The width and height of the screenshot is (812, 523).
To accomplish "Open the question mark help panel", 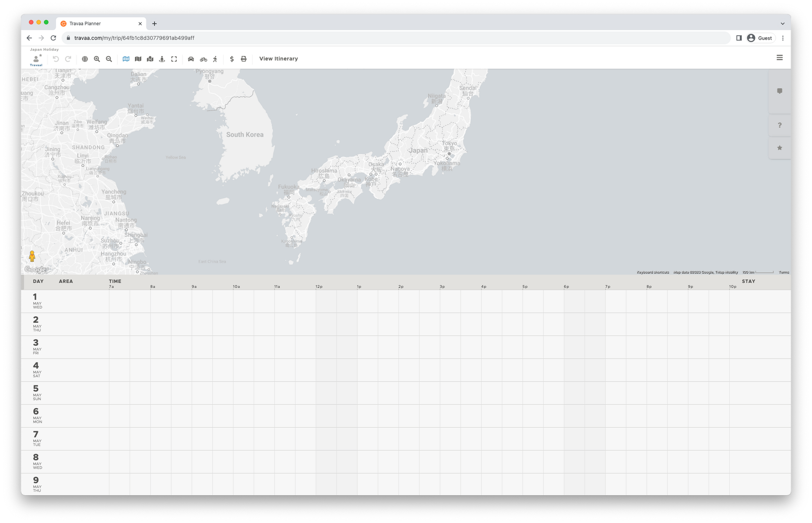I will (x=779, y=125).
